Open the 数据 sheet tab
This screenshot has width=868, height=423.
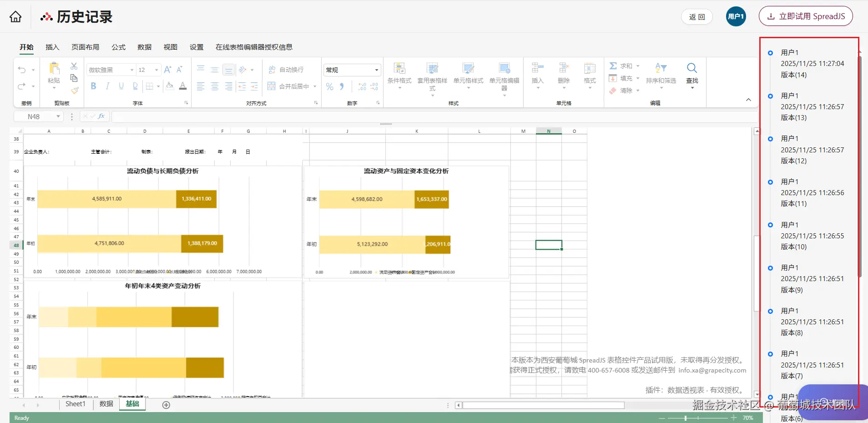pyautogui.click(x=106, y=404)
